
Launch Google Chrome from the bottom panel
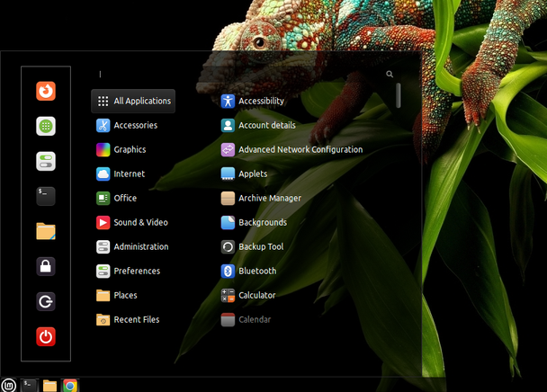[70, 386]
